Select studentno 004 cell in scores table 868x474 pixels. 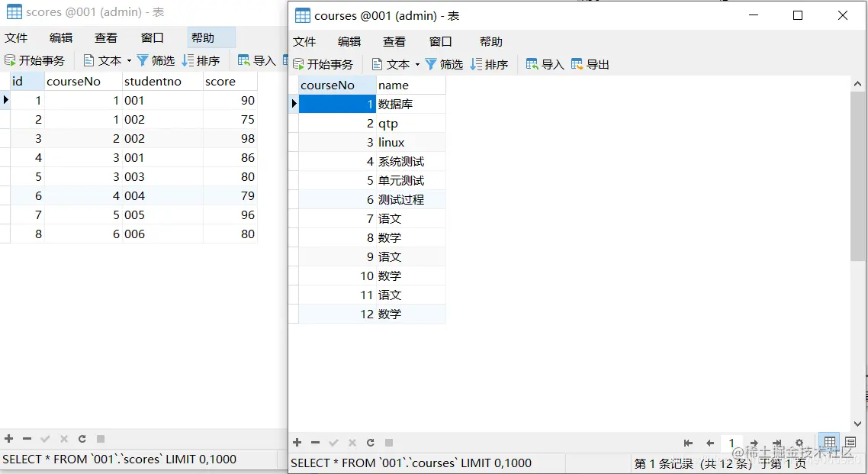click(162, 195)
